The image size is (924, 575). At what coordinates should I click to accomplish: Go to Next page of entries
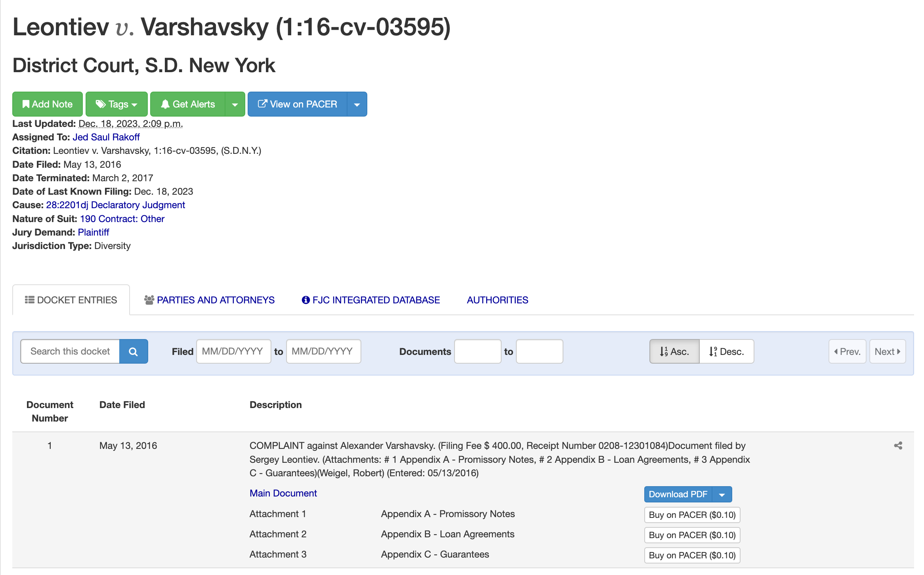point(887,351)
